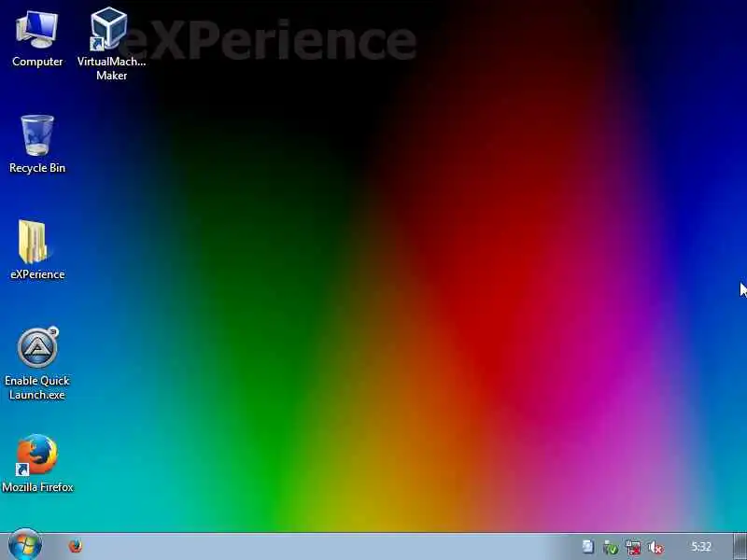Screen dimensions: 747x560
Task: Select the eXPerience folder icon
Action: 34,242
